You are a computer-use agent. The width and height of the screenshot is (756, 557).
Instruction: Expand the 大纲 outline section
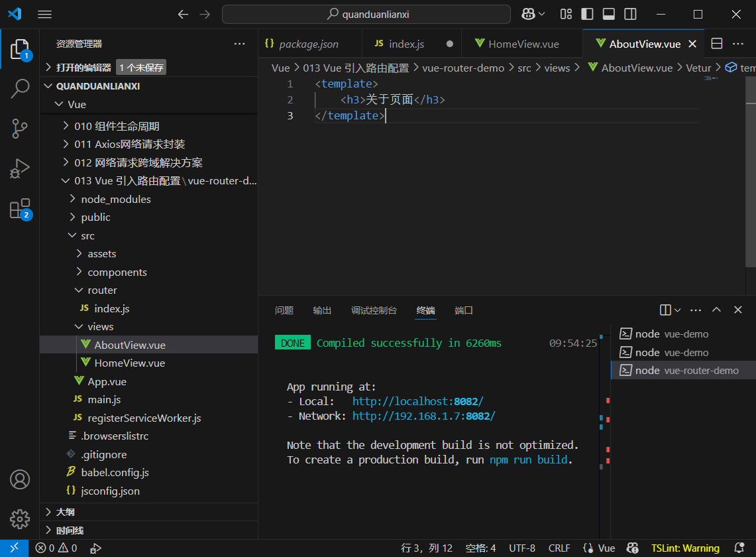(x=65, y=512)
